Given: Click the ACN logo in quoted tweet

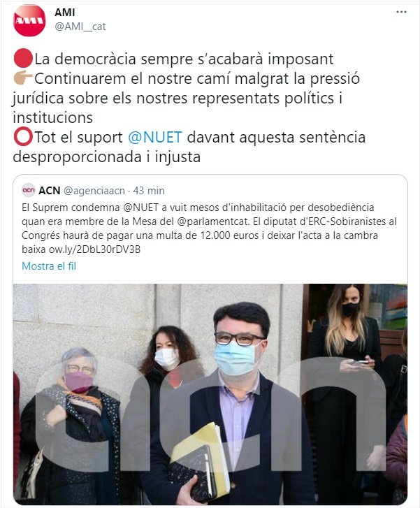Looking at the screenshot, I should (x=29, y=190).
